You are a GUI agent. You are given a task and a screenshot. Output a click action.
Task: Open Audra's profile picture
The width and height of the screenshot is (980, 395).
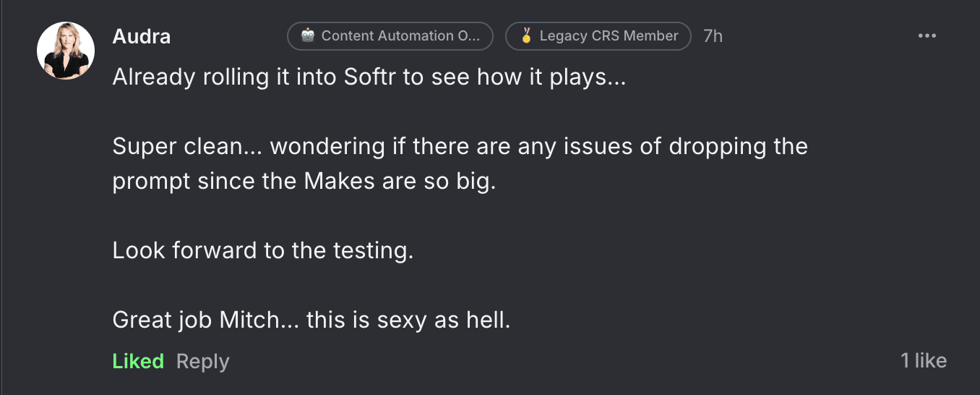pyautogui.click(x=66, y=51)
